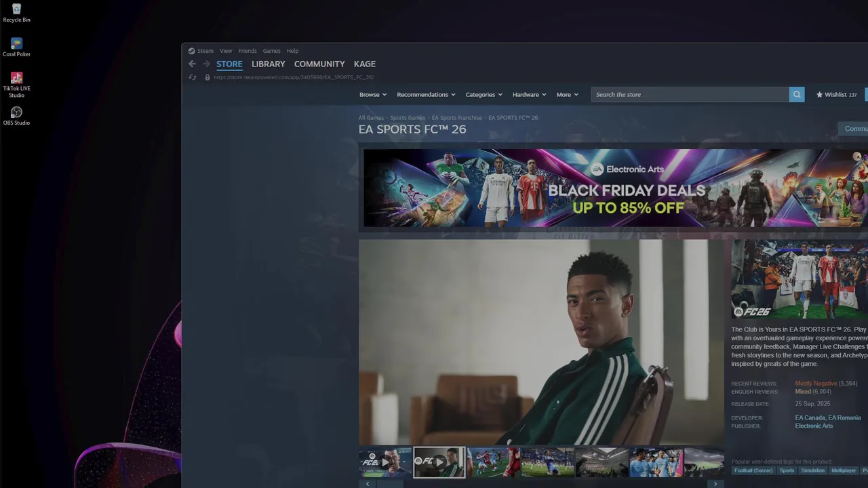Image resolution: width=868 pixels, height=488 pixels.
Task: Open the Help menu
Action: point(292,51)
